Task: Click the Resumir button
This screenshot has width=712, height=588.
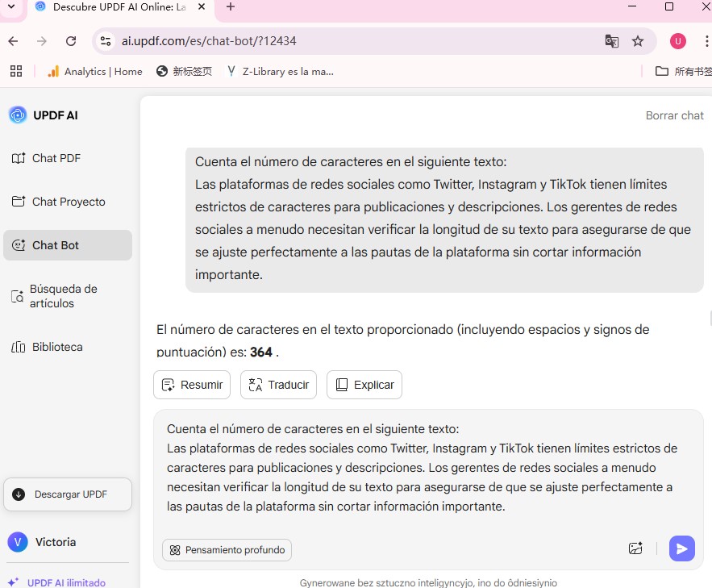Action: pyautogui.click(x=192, y=385)
